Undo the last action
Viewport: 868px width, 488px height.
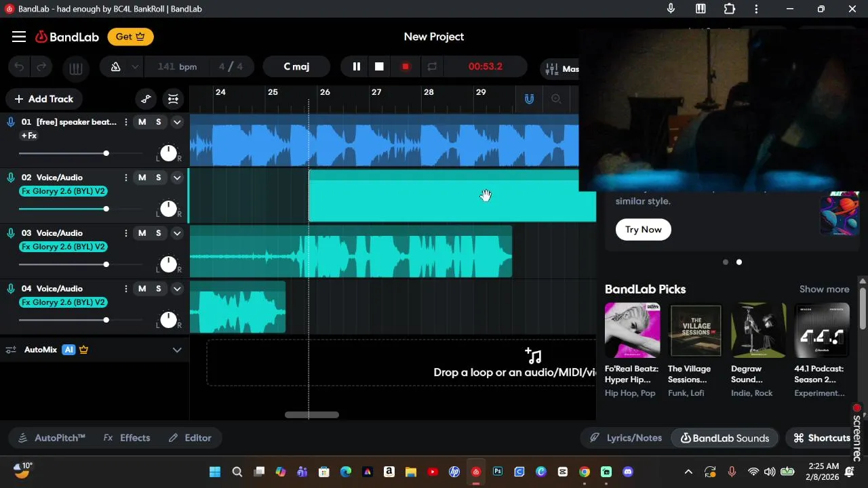click(x=19, y=67)
